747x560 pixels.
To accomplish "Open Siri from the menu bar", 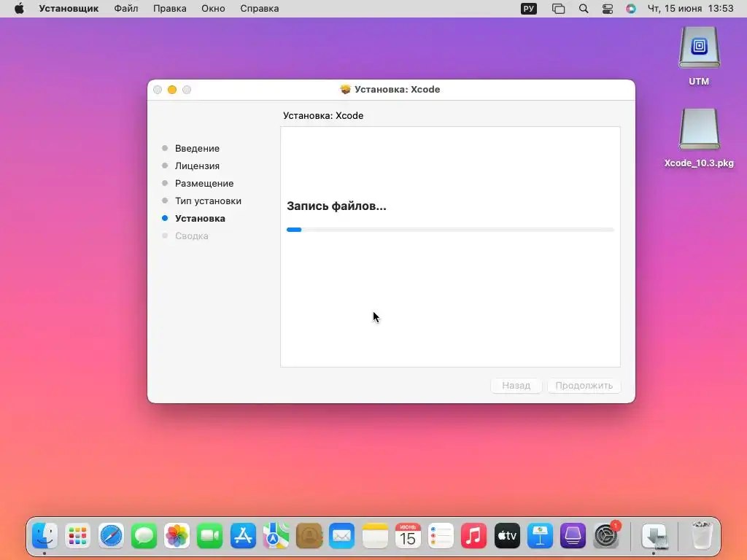I will 631,9.
